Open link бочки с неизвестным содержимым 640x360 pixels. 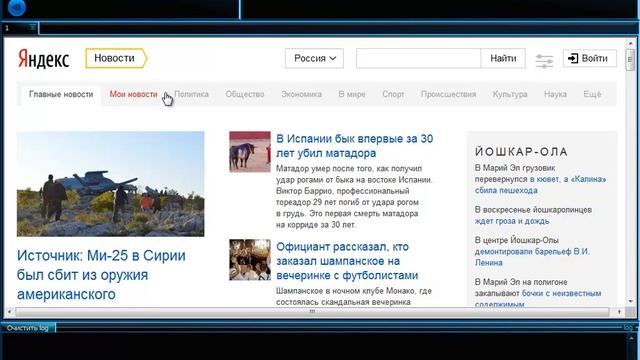point(538,298)
